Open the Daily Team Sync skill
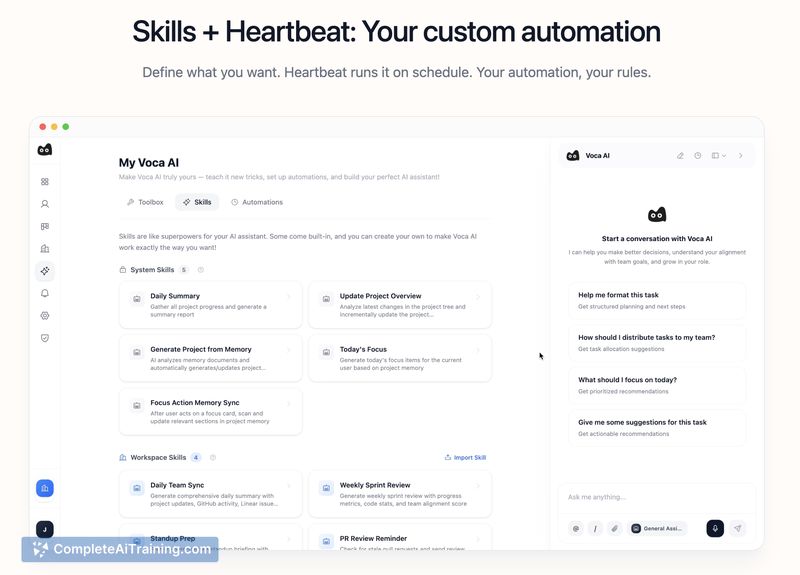This screenshot has height=575, width=800. pos(210,494)
